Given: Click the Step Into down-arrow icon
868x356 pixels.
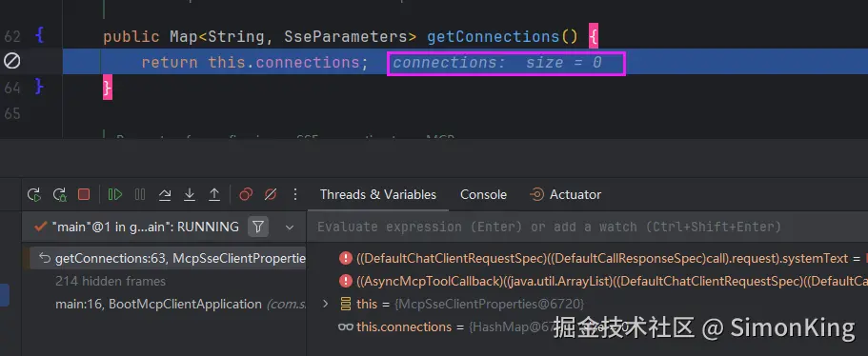Looking at the screenshot, I should click(x=190, y=194).
